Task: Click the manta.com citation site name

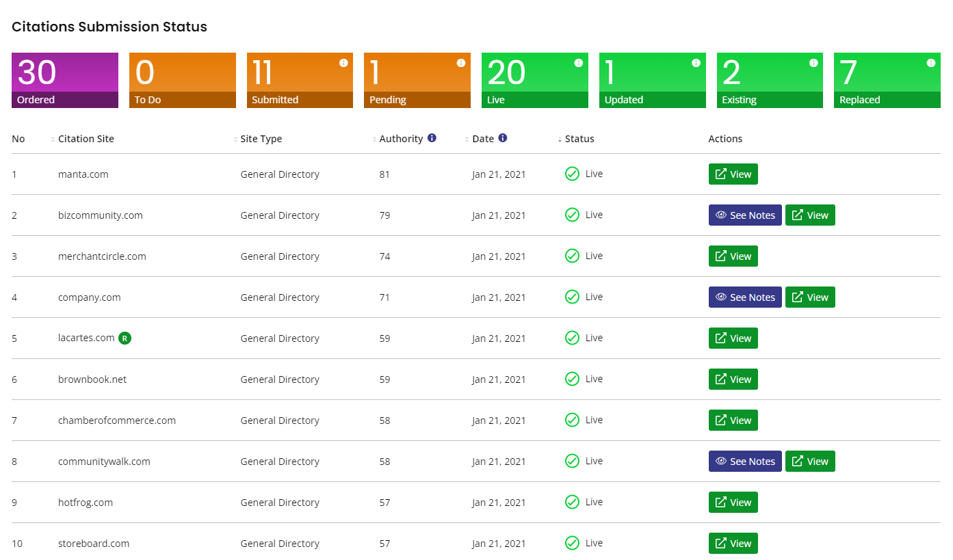Action: [x=83, y=174]
